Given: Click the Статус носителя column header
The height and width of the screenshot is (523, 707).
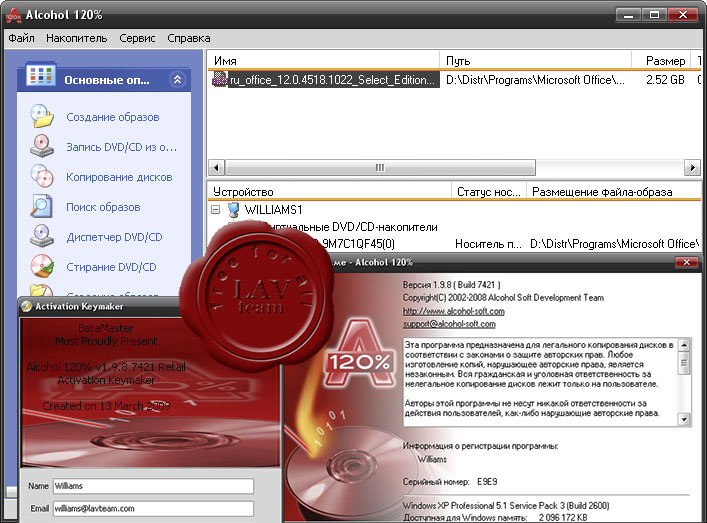Looking at the screenshot, I should coord(489,192).
